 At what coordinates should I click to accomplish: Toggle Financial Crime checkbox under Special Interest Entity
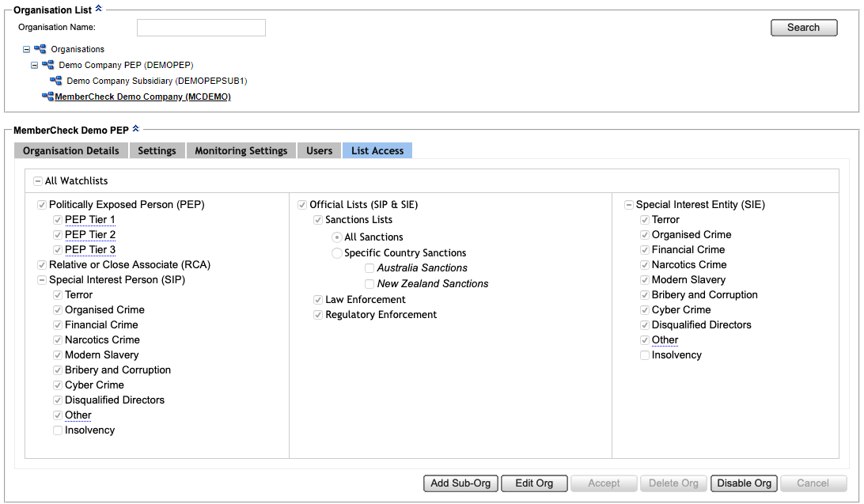(x=644, y=250)
